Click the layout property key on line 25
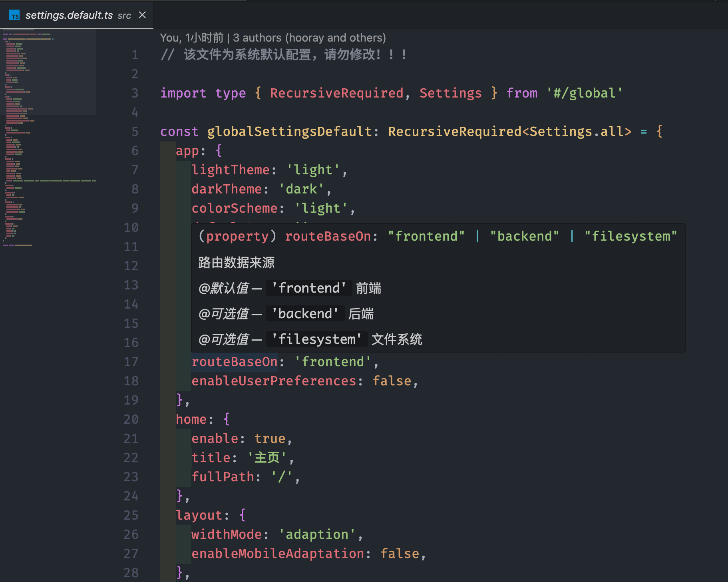The image size is (728, 582). [x=199, y=515]
